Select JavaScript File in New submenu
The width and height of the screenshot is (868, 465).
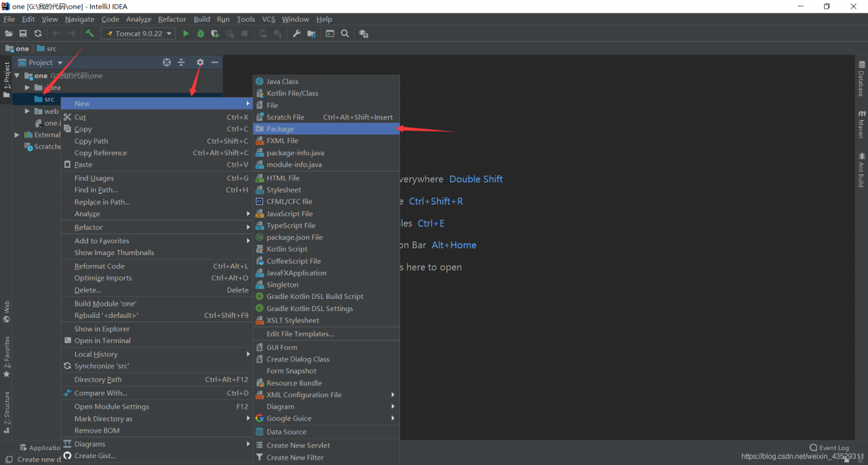click(326, 214)
